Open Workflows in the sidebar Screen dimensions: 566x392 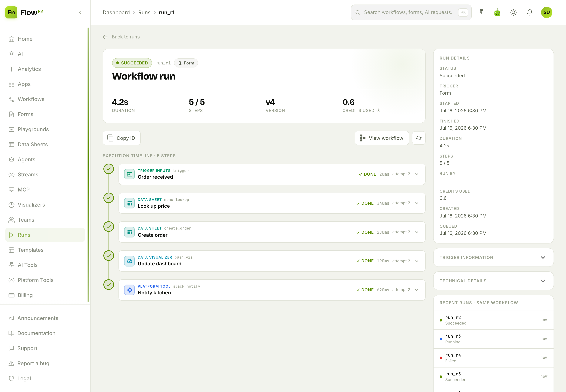[x=45, y=99]
